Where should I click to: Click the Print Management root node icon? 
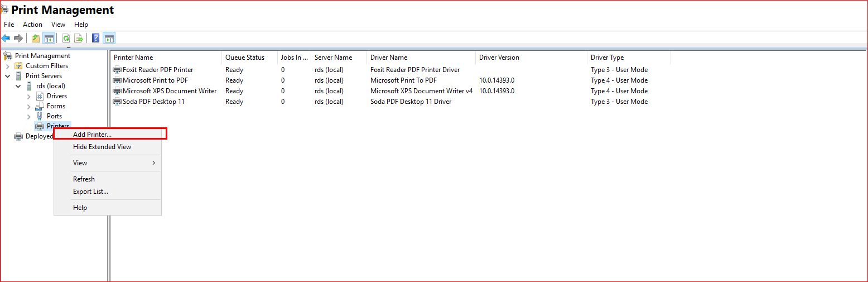click(8, 56)
